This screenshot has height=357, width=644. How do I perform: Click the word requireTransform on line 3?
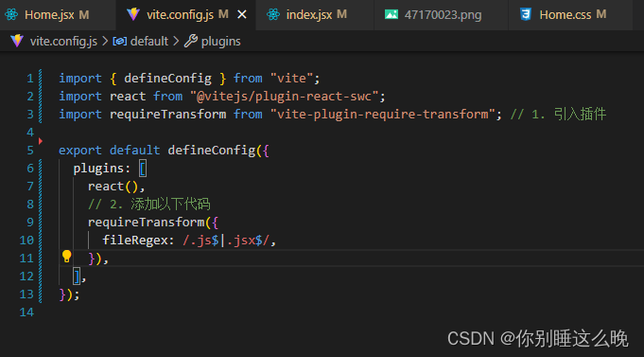coord(167,114)
